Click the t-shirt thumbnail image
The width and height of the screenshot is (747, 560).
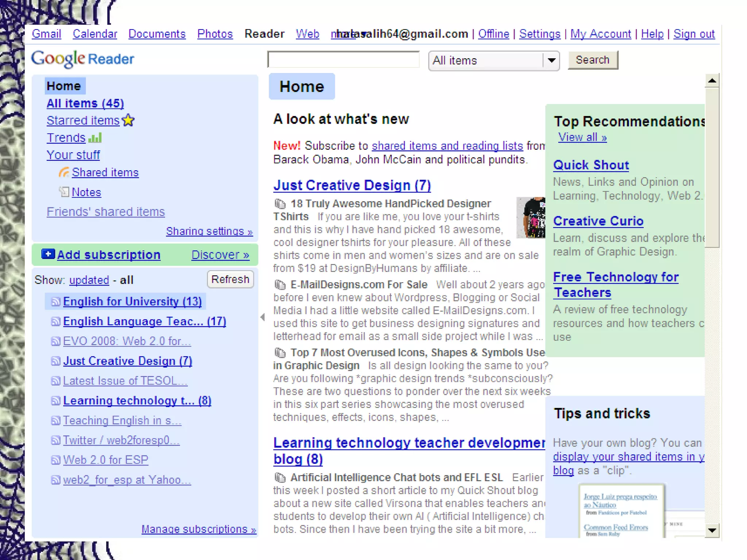click(x=531, y=218)
